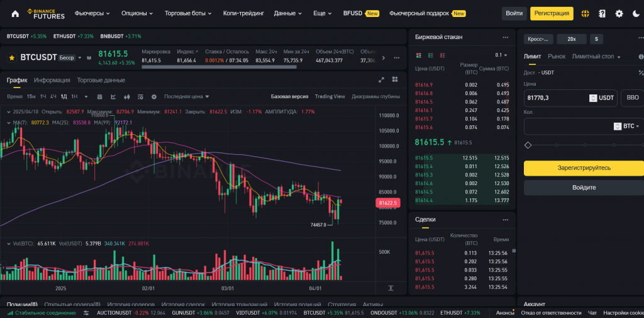
Task: Open the chart calendar date icon
Action: point(99,97)
